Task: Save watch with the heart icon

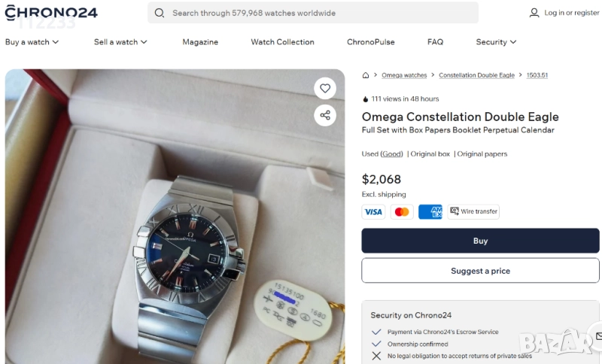Action: 325,89
